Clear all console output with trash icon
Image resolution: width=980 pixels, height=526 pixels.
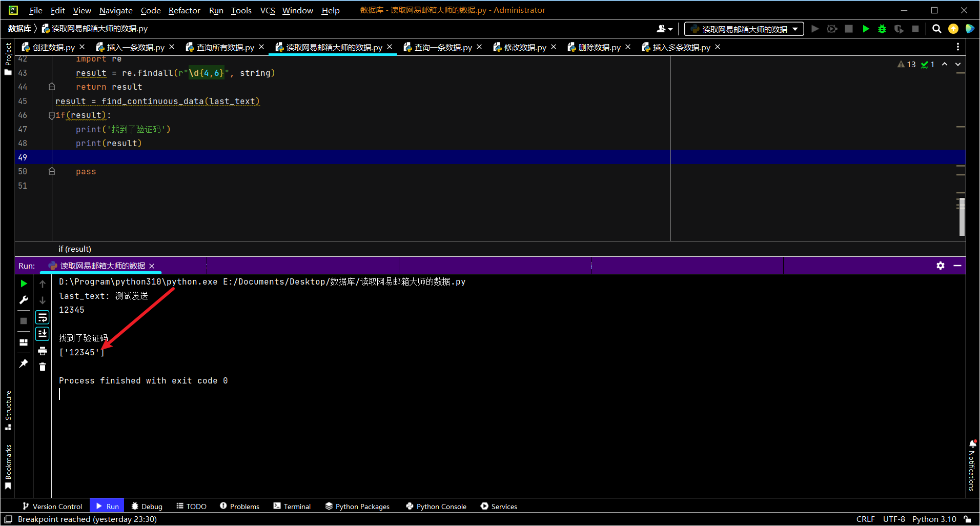point(43,367)
